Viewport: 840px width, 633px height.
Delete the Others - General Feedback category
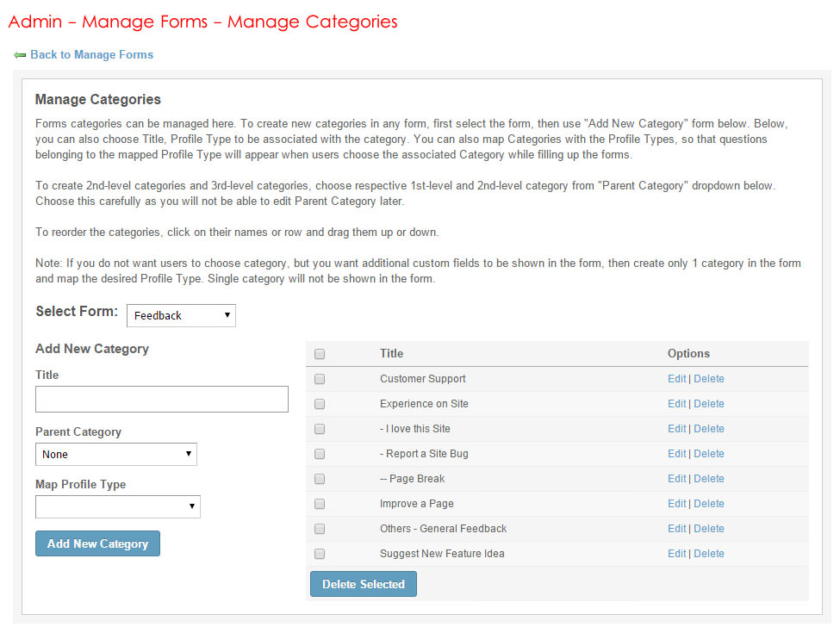[x=709, y=529]
